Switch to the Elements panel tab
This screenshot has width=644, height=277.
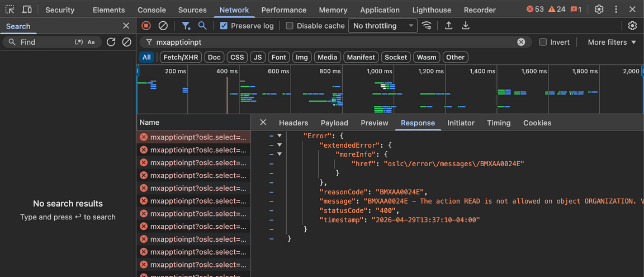pos(109,10)
